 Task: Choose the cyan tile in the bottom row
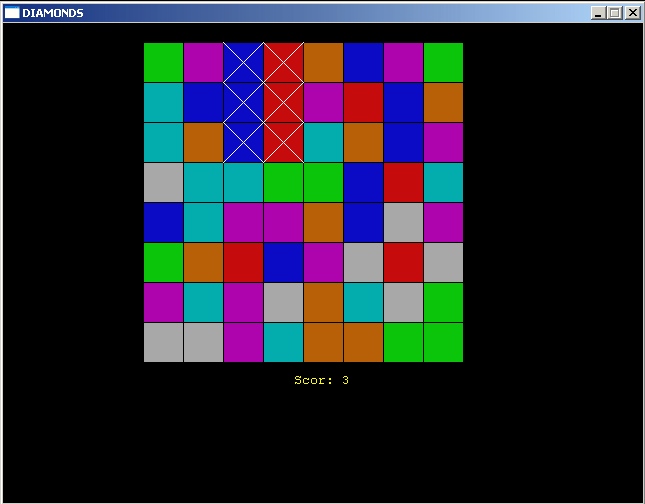pyautogui.click(x=283, y=342)
